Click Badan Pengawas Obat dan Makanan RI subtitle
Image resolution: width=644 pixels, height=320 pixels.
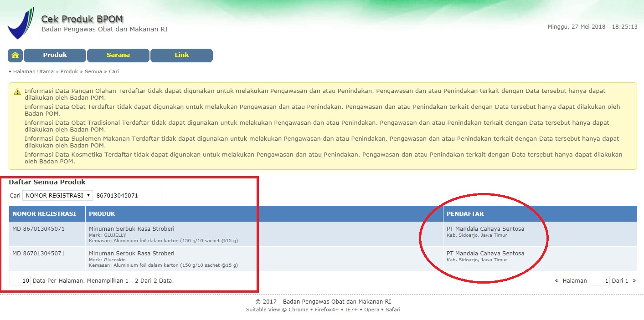point(104,29)
